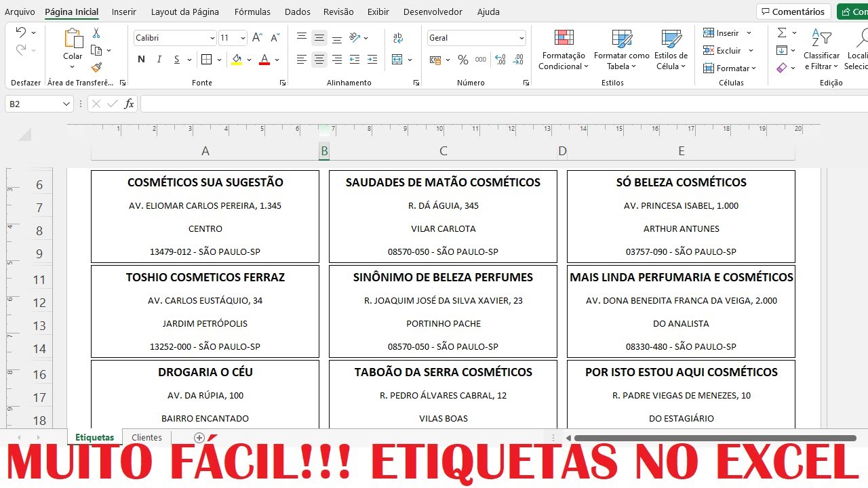Toggle middle vertical alignment

(319, 38)
